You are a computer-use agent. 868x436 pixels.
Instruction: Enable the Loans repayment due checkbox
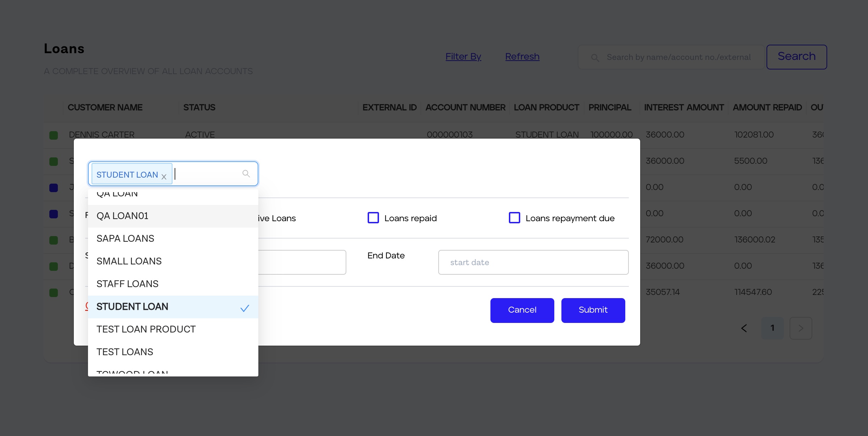[x=515, y=218]
